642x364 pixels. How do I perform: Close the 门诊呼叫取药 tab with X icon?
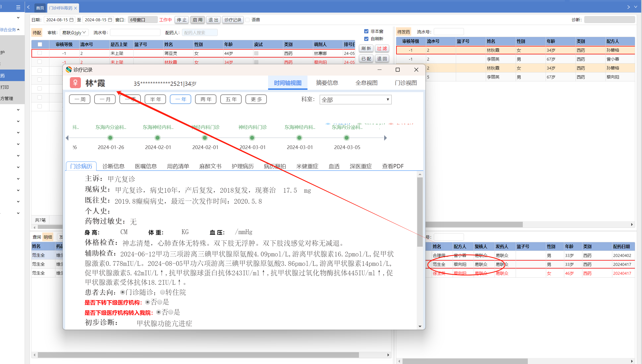76,8
